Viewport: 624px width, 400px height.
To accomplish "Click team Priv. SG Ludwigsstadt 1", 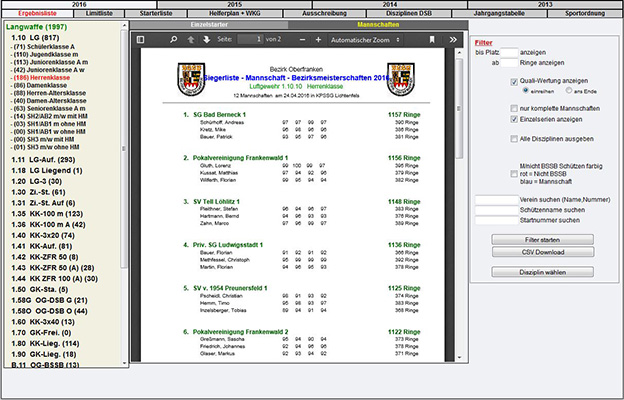I will point(228,245).
